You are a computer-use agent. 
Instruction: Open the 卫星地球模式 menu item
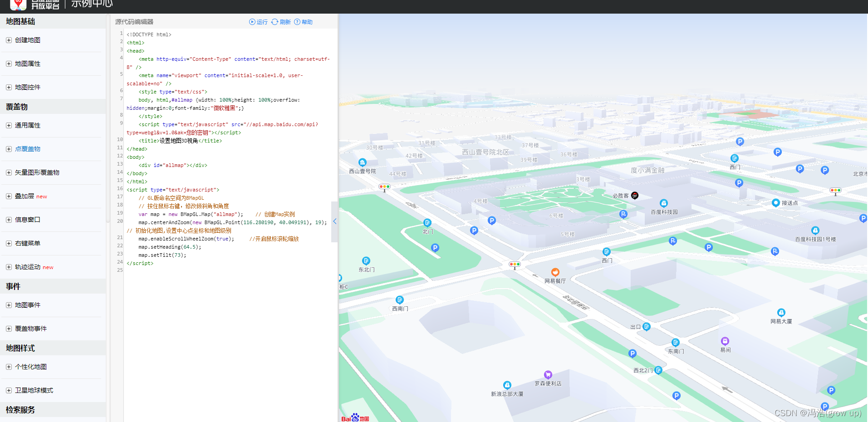click(x=34, y=390)
